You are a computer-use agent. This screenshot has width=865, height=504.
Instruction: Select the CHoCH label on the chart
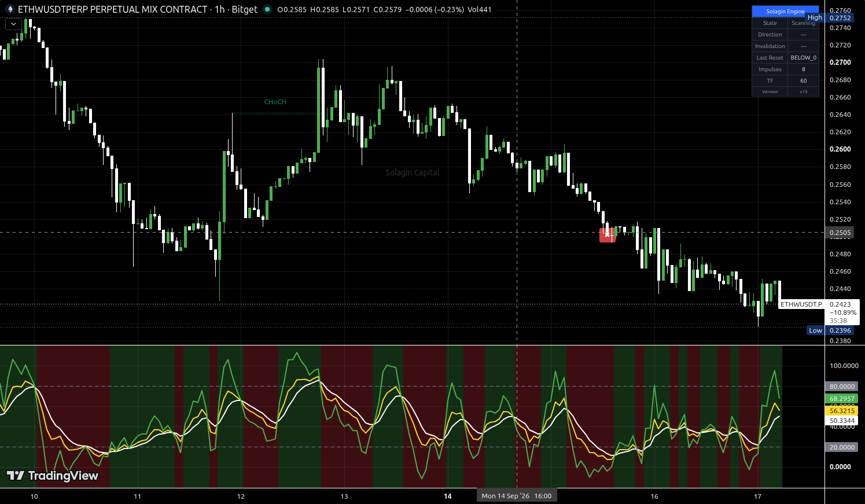point(275,102)
